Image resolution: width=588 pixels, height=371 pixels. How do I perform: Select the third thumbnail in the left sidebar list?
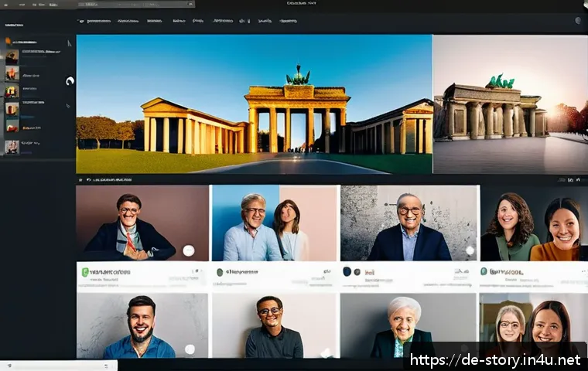tap(12, 91)
